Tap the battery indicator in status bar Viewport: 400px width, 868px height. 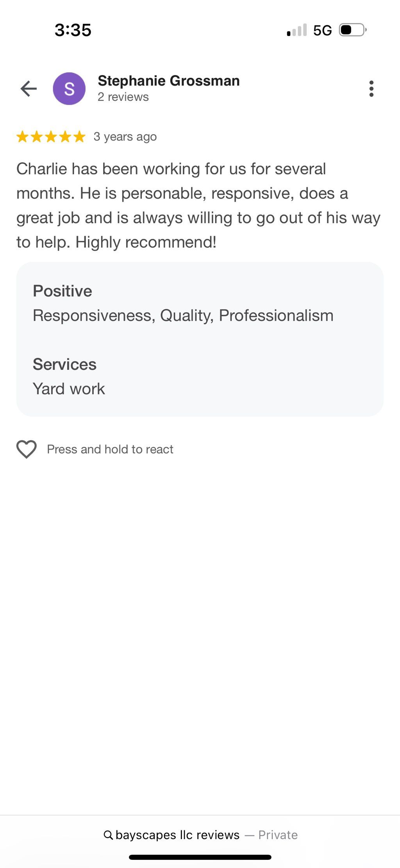pyautogui.click(x=353, y=30)
